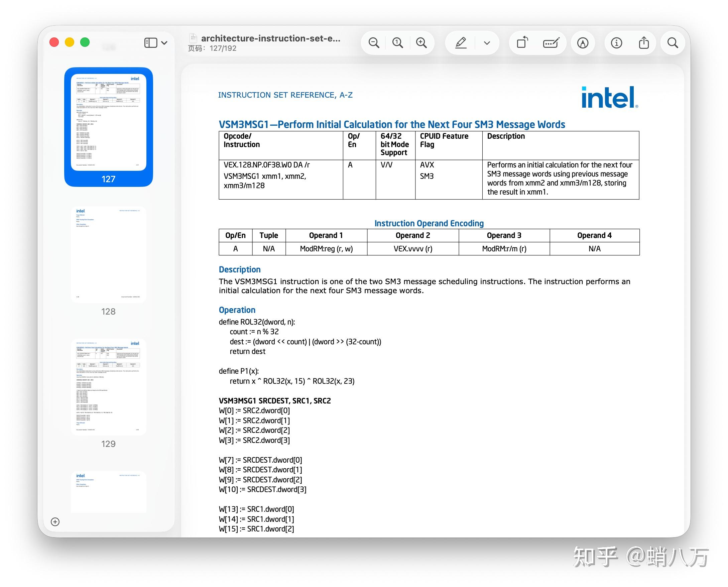The image size is (728, 587).
Task: Open the Share menu
Action: pyautogui.click(x=643, y=43)
